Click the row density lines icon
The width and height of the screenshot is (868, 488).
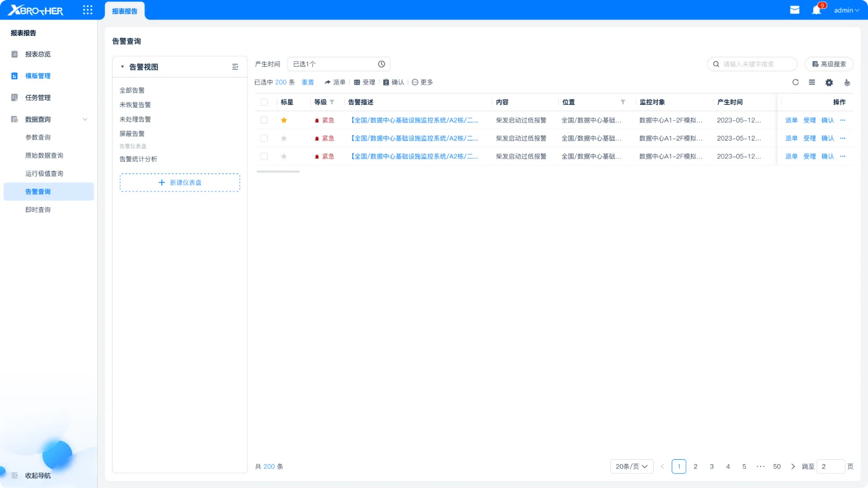pyautogui.click(x=812, y=83)
